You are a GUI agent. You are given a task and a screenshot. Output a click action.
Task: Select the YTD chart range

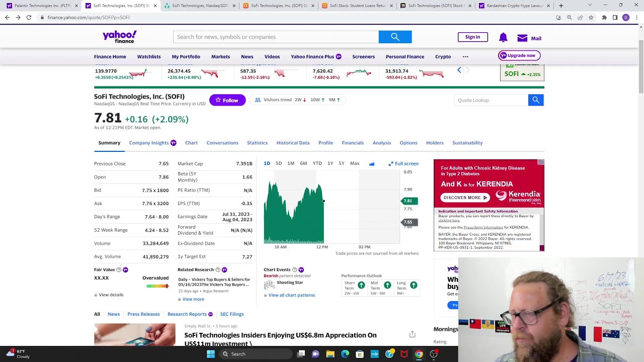317,163
